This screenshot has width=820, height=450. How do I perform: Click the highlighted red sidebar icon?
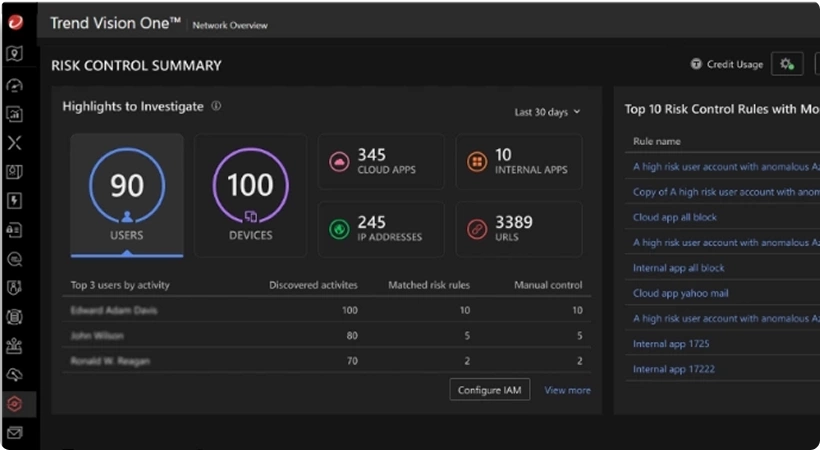tap(15, 404)
